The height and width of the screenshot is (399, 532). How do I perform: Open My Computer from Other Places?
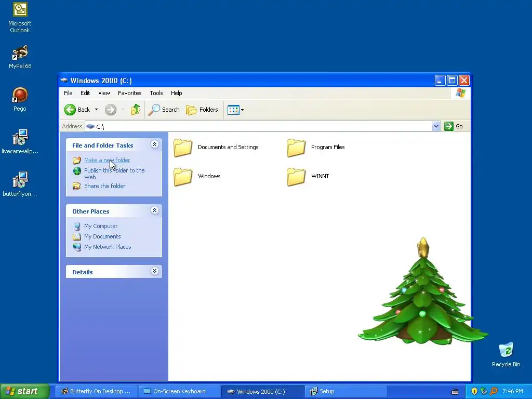pos(101,226)
